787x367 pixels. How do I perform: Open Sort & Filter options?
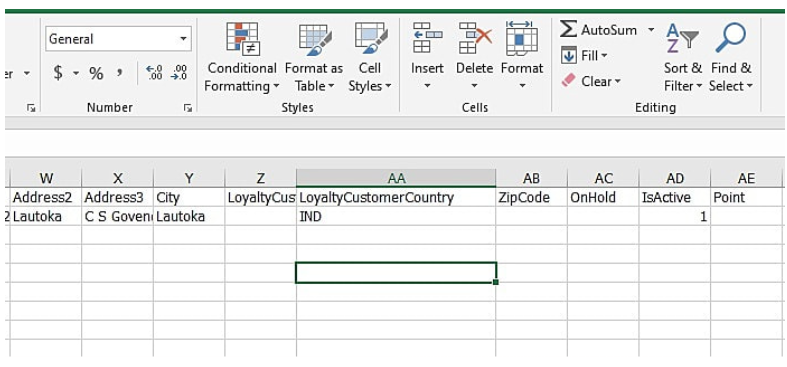683,57
